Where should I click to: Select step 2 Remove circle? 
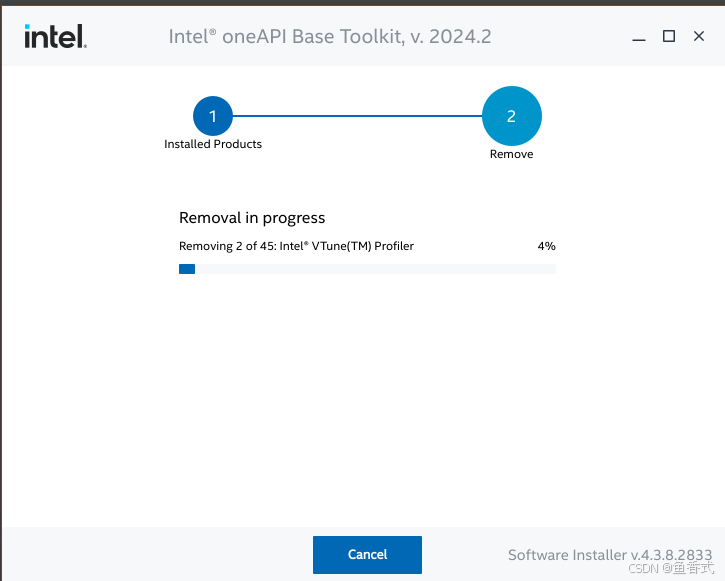coord(511,116)
